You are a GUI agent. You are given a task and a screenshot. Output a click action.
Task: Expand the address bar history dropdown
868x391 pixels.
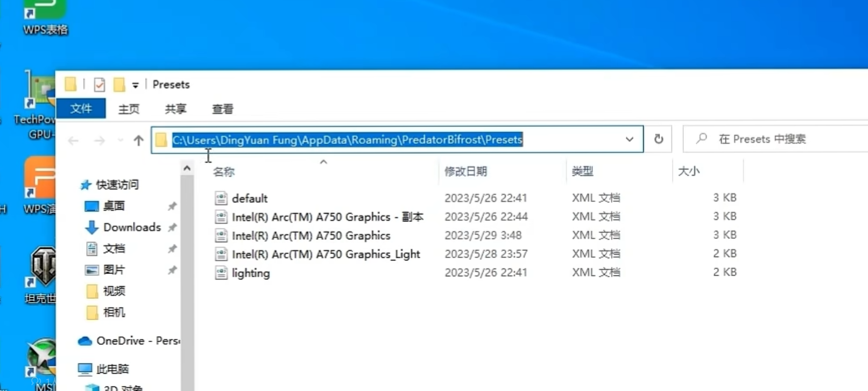click(629, 139)
